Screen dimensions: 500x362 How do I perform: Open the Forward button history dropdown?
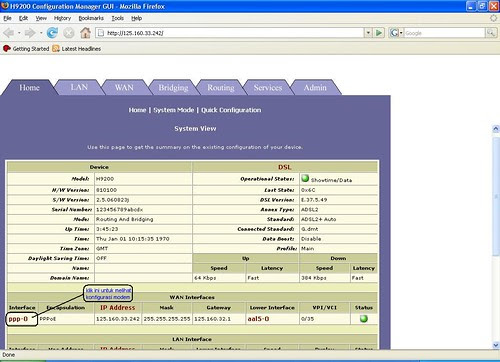click(41, 33)
